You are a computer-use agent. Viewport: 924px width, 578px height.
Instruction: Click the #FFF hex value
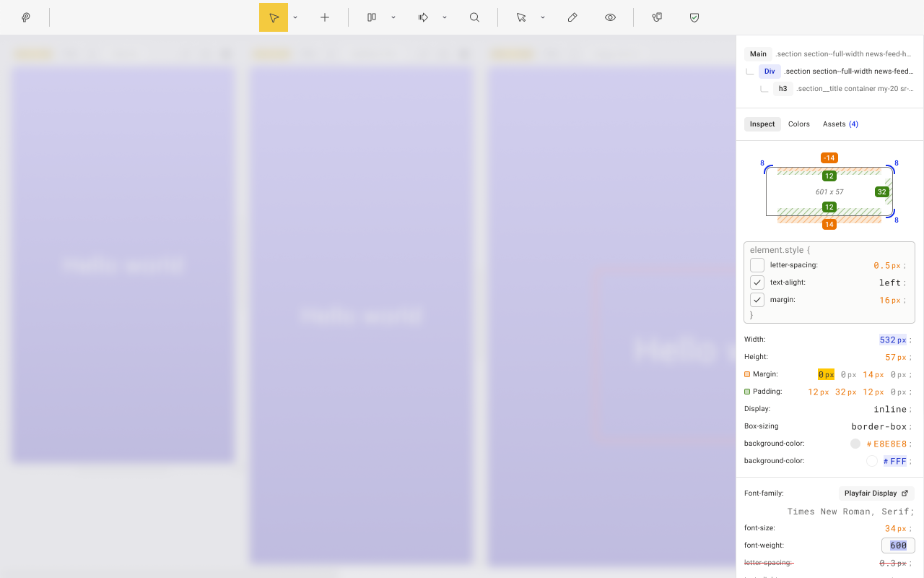click(x=895, y=461)
